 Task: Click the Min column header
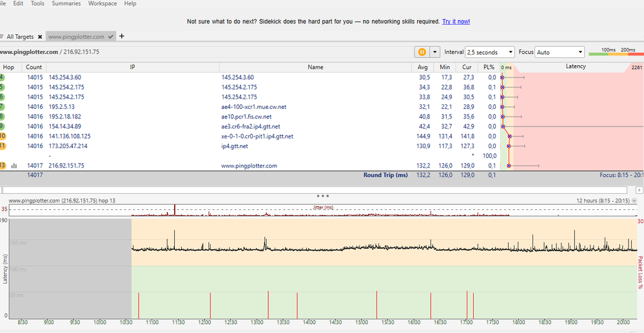pos(445,67)
